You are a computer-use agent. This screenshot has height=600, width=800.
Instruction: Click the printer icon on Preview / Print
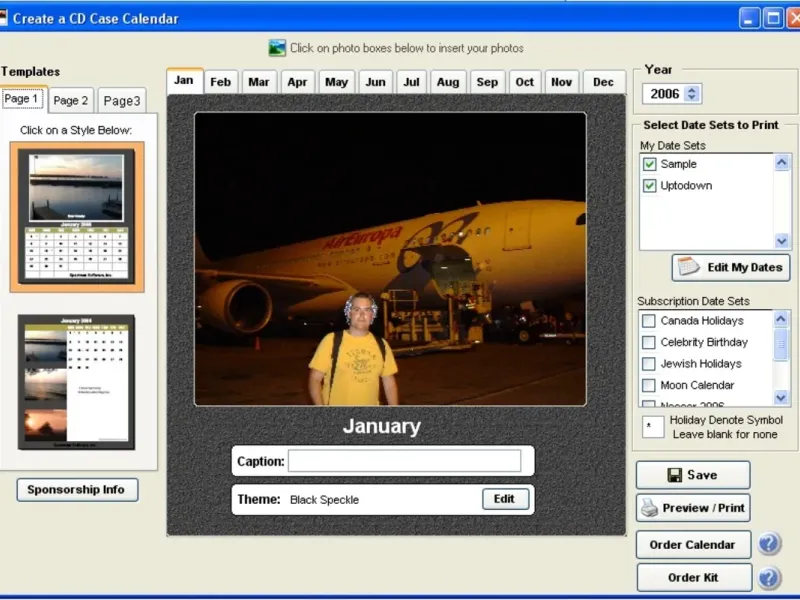click(x=649, y=508)
